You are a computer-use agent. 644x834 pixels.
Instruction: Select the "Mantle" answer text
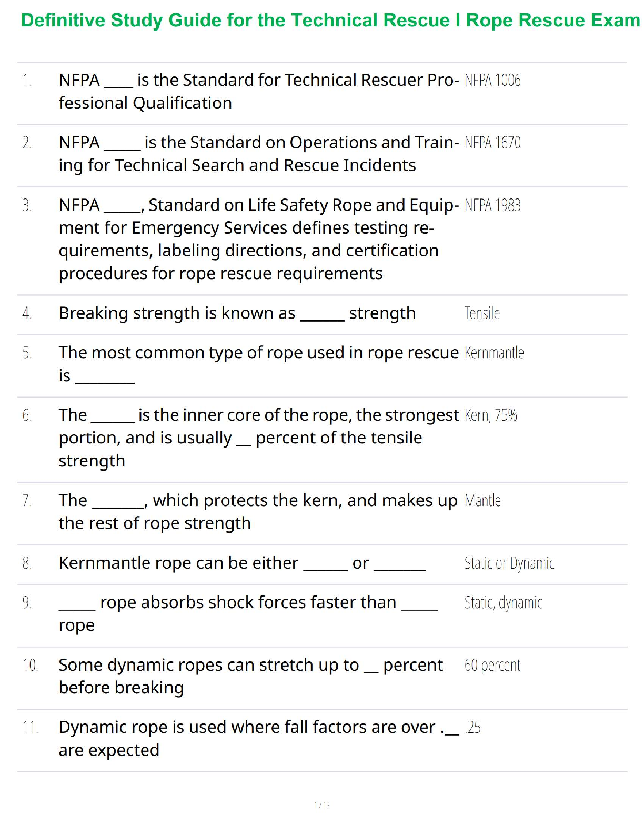(482, 500)
